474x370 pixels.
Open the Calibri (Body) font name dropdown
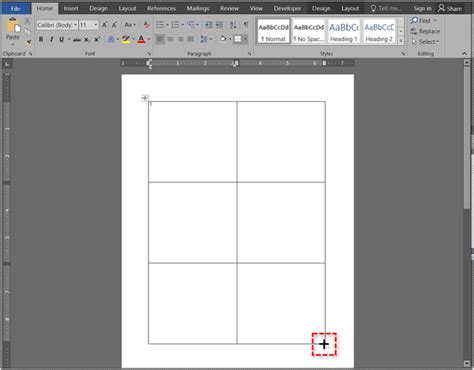click(x=76, y=25)
